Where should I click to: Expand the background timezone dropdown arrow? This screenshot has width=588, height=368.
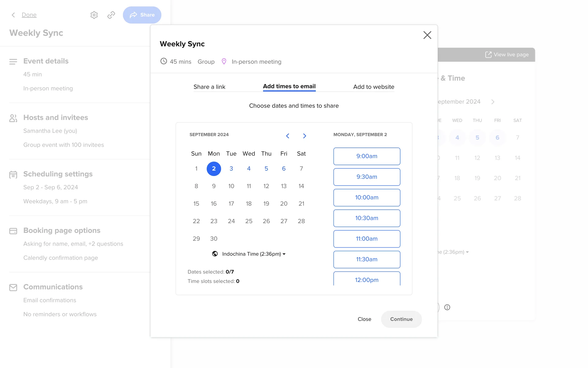[x=467, y=252]
